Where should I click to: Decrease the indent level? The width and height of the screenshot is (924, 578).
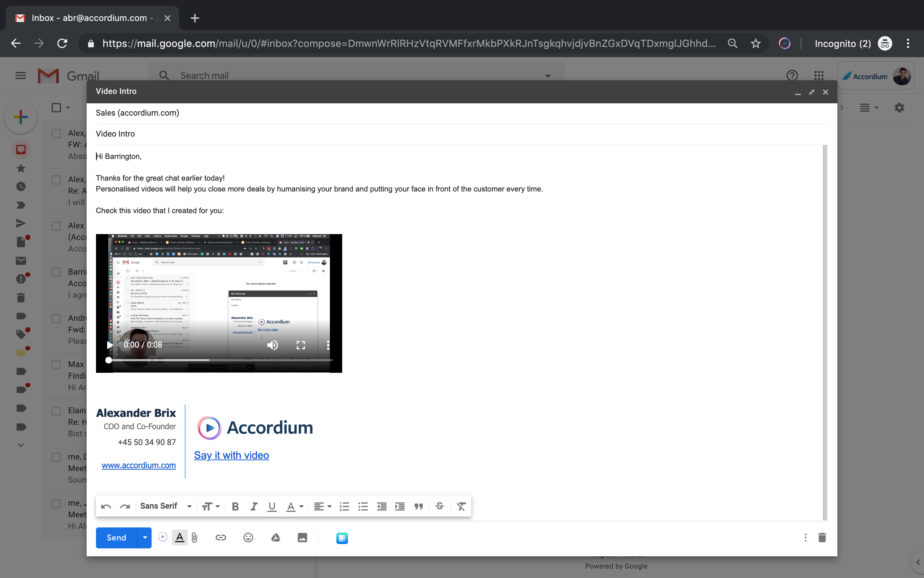[382, 506]
